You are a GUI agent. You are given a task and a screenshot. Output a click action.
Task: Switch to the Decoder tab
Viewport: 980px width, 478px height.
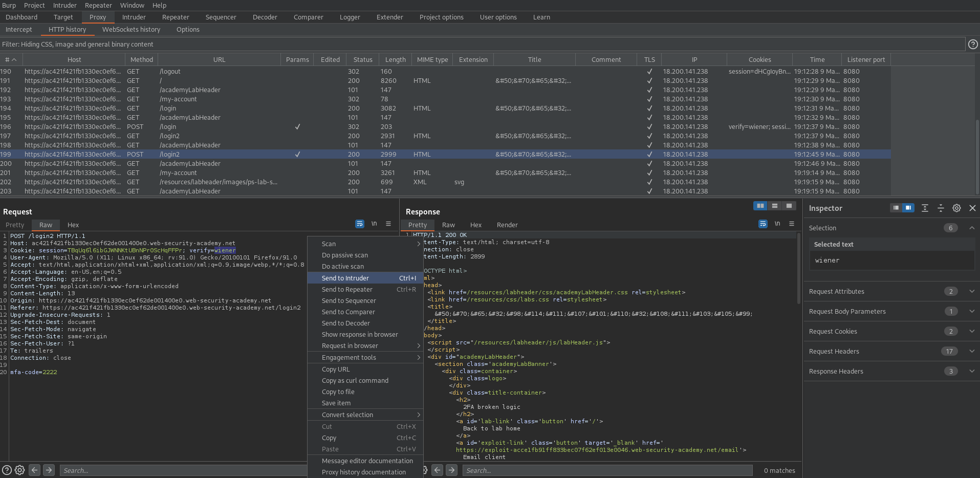[265, 17]
